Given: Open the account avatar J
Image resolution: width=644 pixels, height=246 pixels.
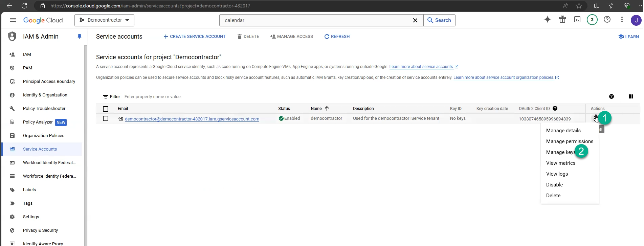Looking at the screenshot, I should click(x=636, y=20).
